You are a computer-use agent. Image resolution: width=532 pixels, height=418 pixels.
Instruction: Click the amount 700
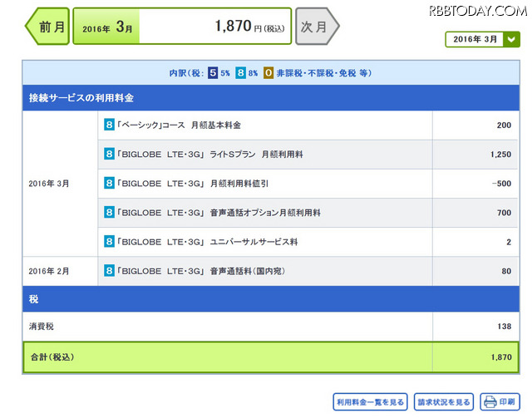[x=504, y=213]
